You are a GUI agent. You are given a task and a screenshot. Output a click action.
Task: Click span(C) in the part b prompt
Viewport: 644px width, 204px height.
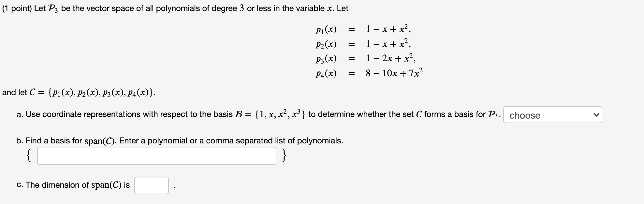pos(101,141)
